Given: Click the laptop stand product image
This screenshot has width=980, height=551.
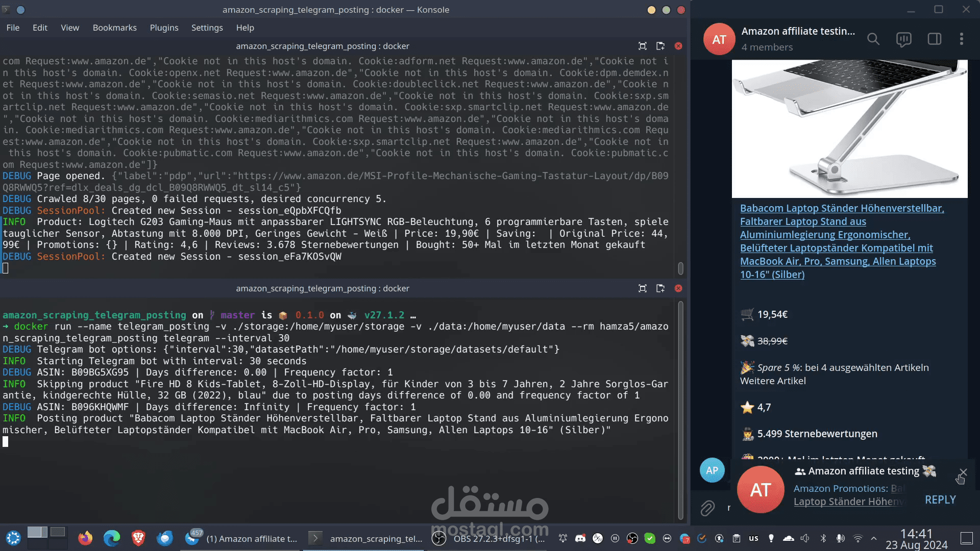Looking at the screenshot, I should pos(849,129).
